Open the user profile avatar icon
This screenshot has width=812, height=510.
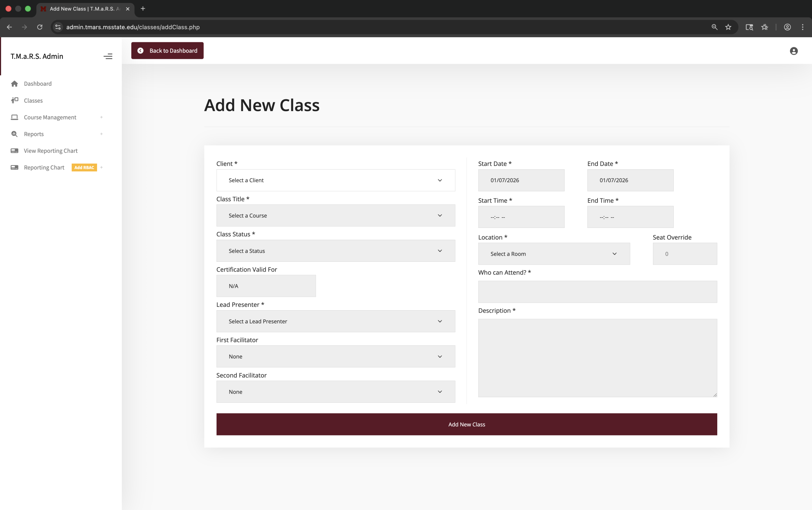tap(793, 51)
